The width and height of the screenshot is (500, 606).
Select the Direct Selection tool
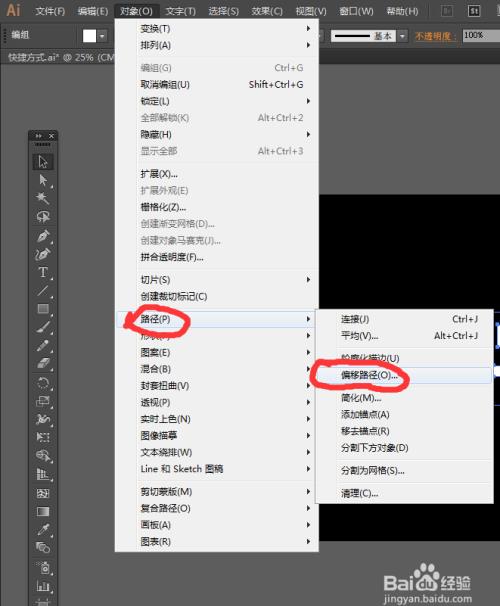point(43,180)
